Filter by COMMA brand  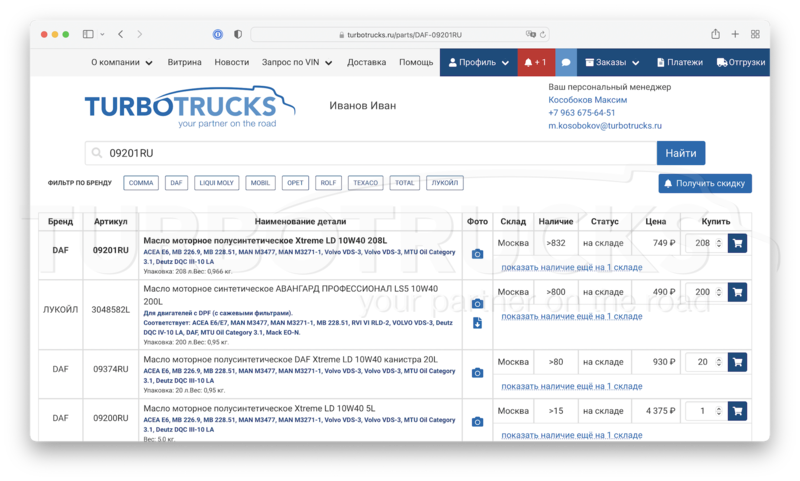(x=141, y=183)
